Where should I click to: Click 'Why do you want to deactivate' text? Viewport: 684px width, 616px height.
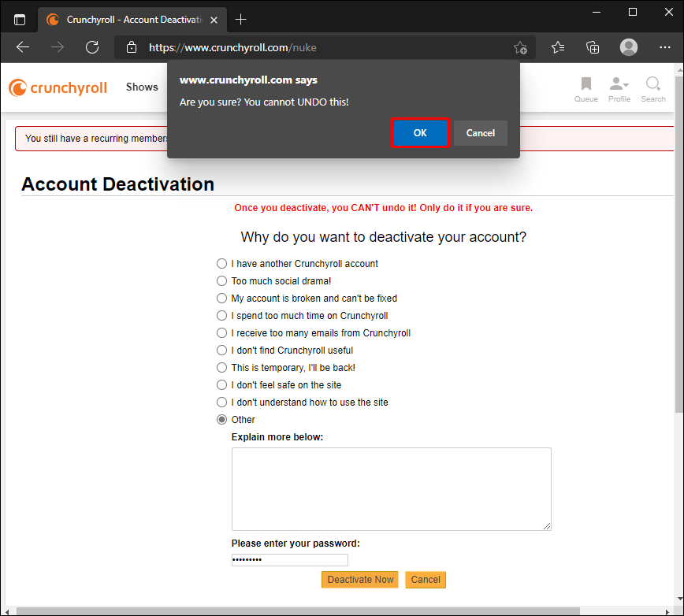click(x=384, y=237)
